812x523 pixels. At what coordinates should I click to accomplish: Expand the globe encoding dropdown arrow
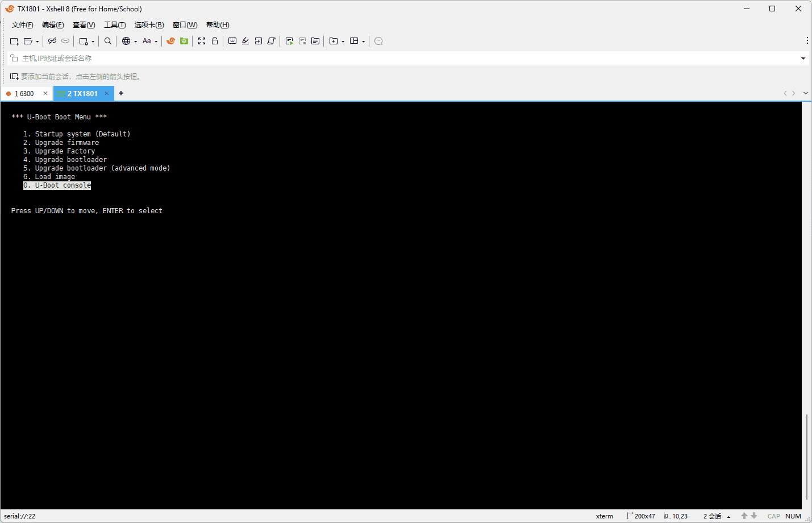tap(136, 41)
